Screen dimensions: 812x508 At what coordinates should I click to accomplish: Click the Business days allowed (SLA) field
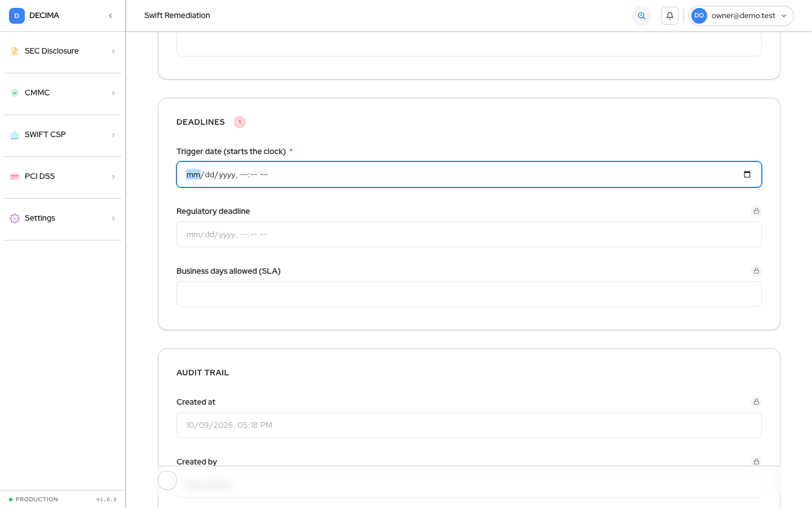point(469,294)
